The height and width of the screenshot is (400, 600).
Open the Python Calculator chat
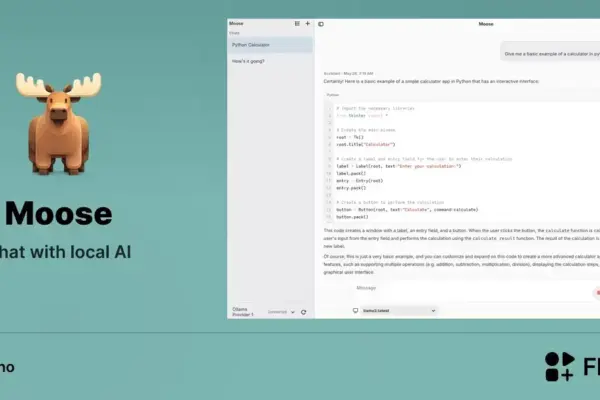pos(270,45)
